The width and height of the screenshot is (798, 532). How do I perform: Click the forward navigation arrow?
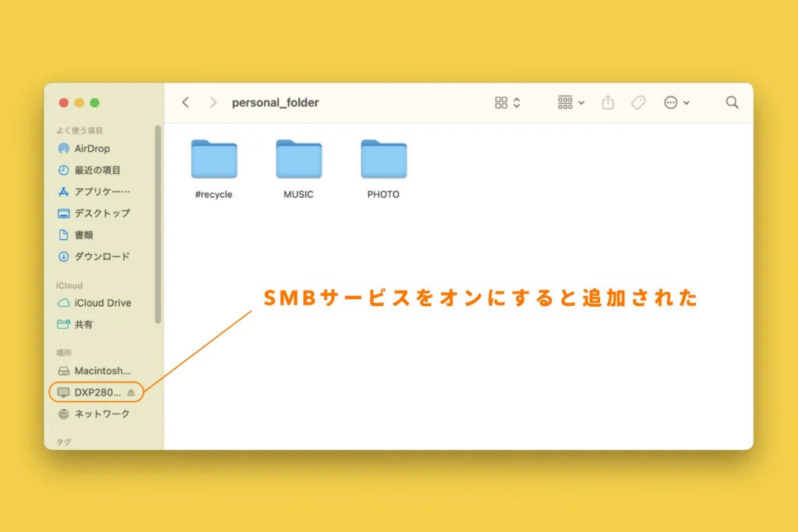coord(213,103)
